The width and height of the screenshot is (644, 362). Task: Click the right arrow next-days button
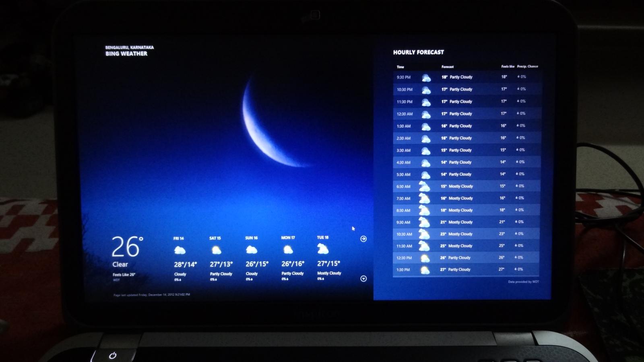click(x=363, y=239)
